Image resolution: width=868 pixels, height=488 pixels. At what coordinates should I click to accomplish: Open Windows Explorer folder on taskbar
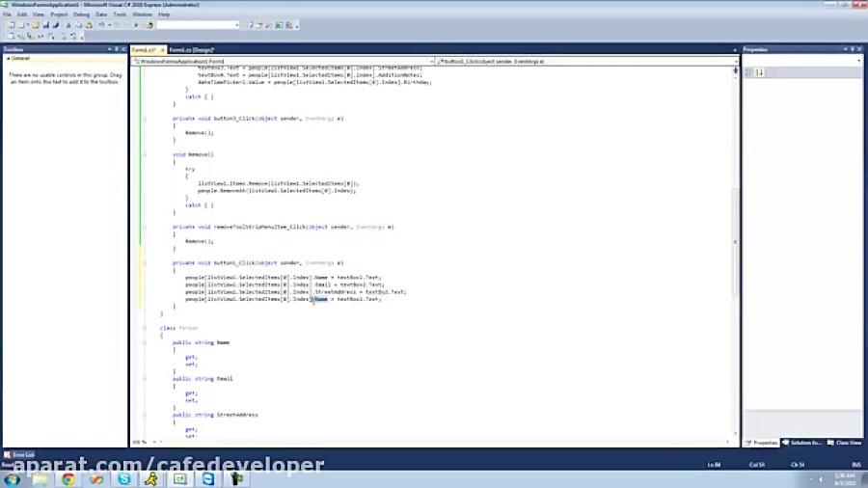pyautogui.click(x=40, y=479)
